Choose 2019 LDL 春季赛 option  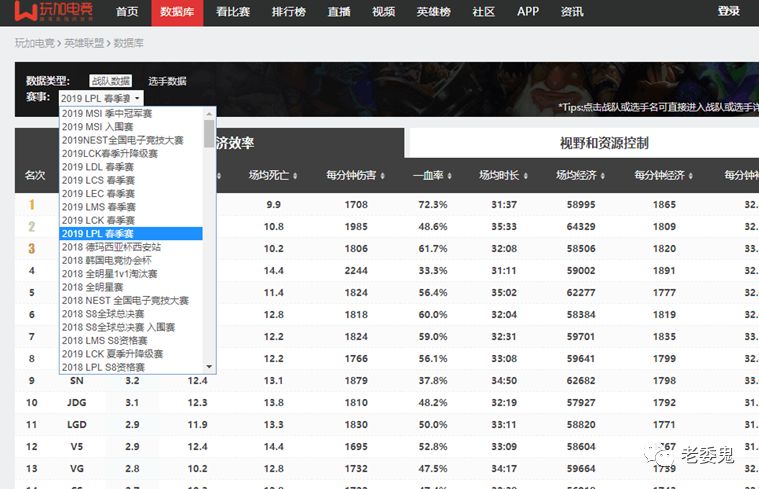tap(131, 167)
